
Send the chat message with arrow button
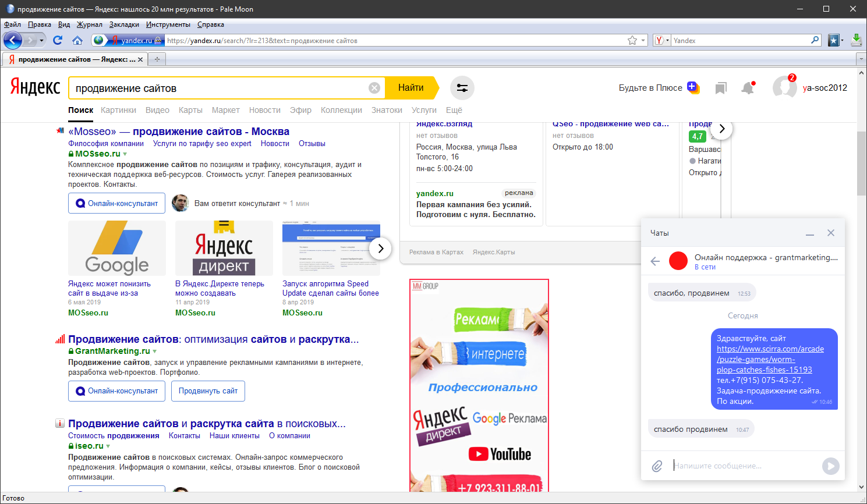click(831, 466)
